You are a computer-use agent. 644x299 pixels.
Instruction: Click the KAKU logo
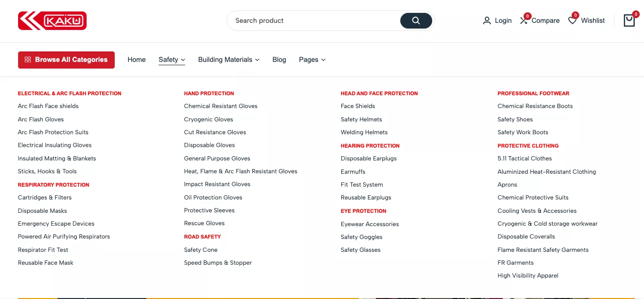[x=52, y=21]
